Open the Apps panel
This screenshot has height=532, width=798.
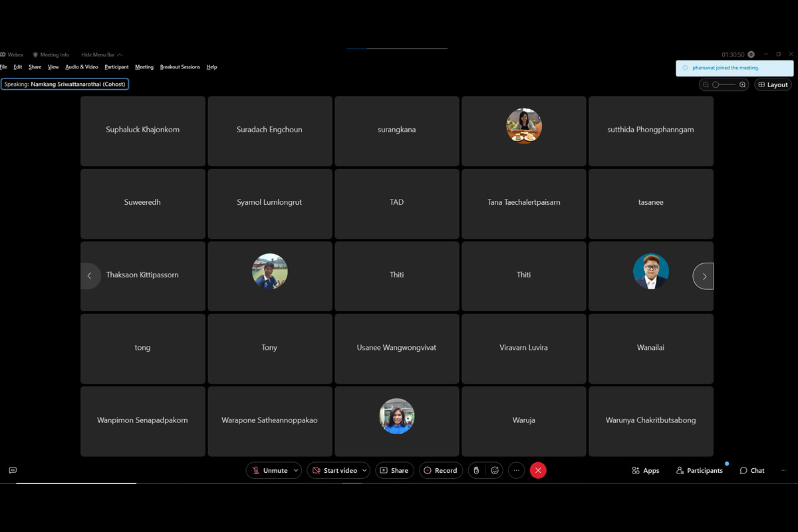[x=645, y=470]
